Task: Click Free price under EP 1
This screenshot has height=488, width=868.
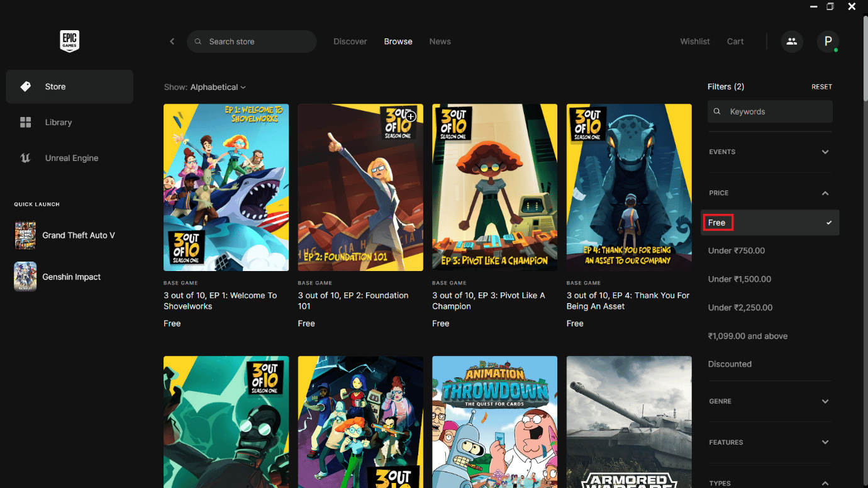Action: pyautogui.click(x=172, y=324)
